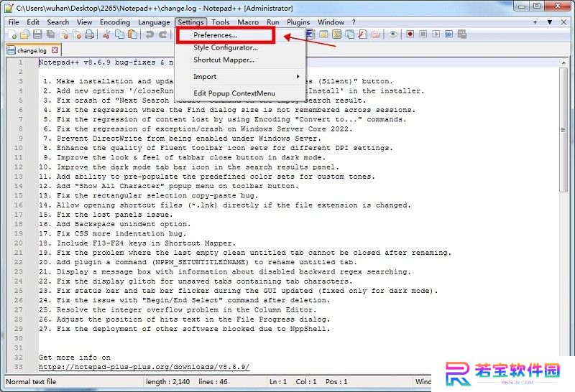Screen dimensions: 575x392
Task: Open the Edit menu
Action: [33, 22]
